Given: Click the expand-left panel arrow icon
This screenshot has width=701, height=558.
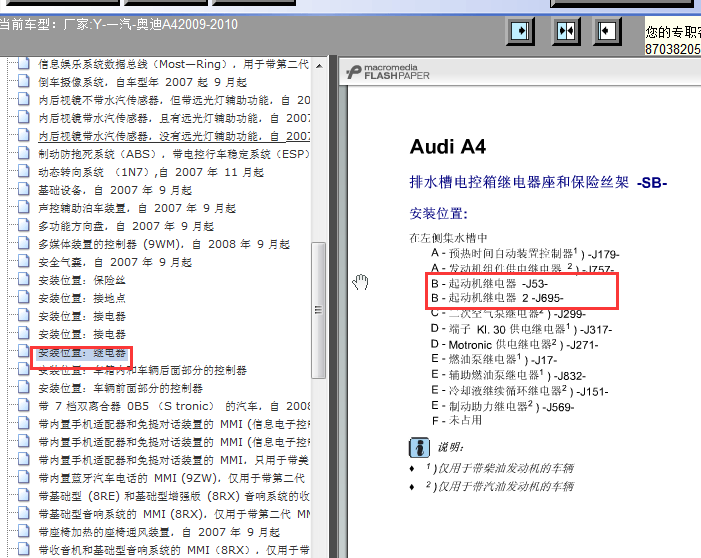Looking at the screenshot, I should [607, 31].
